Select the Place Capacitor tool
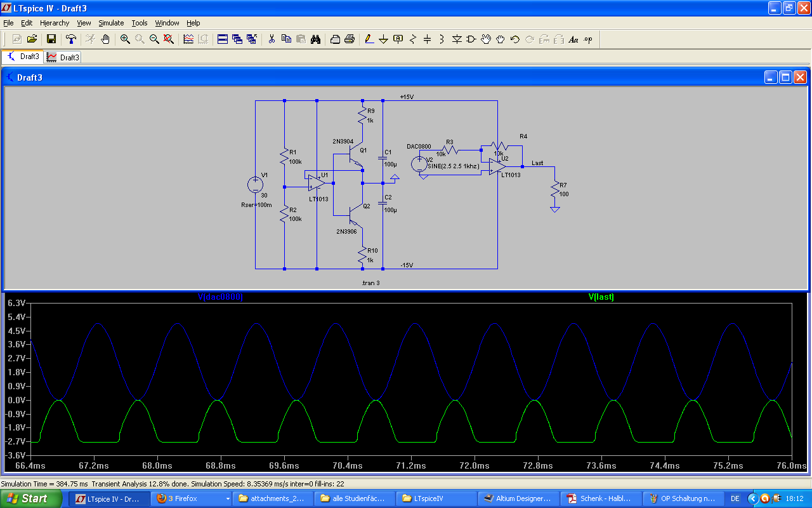This screenshot has width=812, height=508. pos(428,39)
